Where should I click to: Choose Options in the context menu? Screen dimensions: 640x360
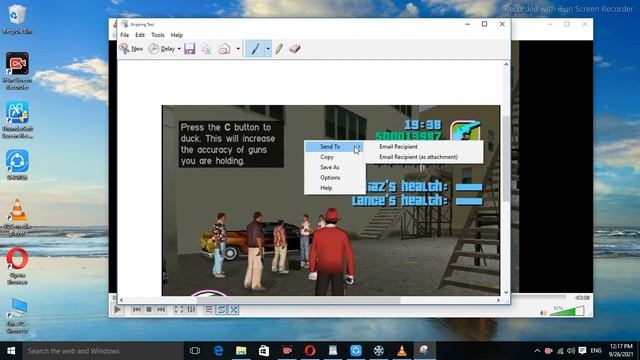click(335, 178)
